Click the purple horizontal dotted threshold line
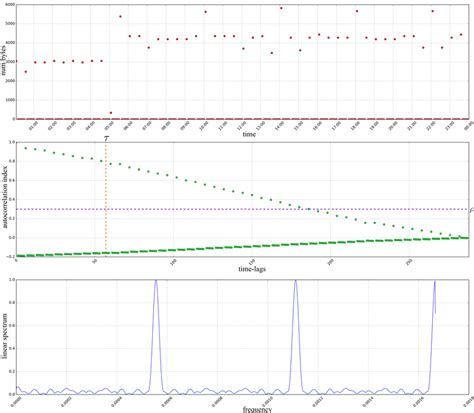 click(242, 209)
